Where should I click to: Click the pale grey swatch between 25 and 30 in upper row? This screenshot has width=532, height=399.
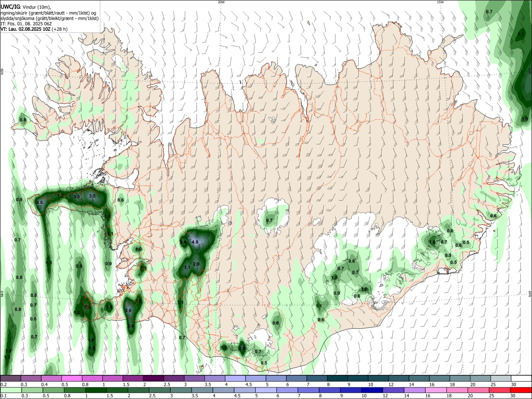[x=501, y=378]
